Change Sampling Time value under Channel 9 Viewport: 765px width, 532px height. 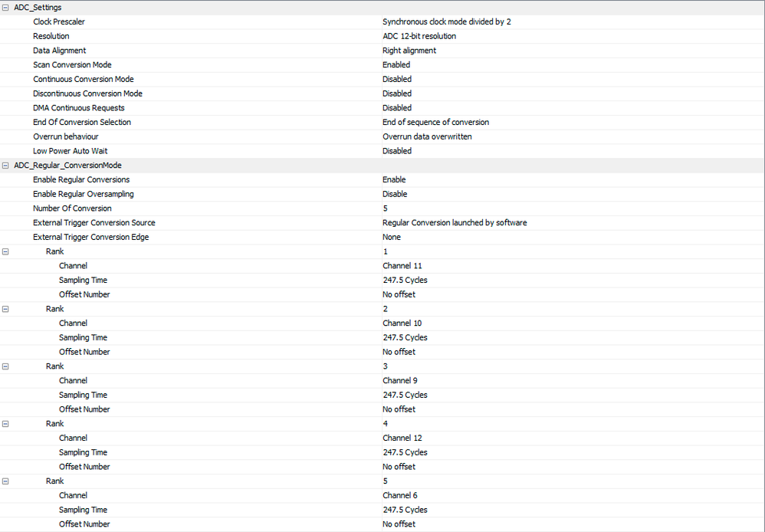click(x=405, y=395)
